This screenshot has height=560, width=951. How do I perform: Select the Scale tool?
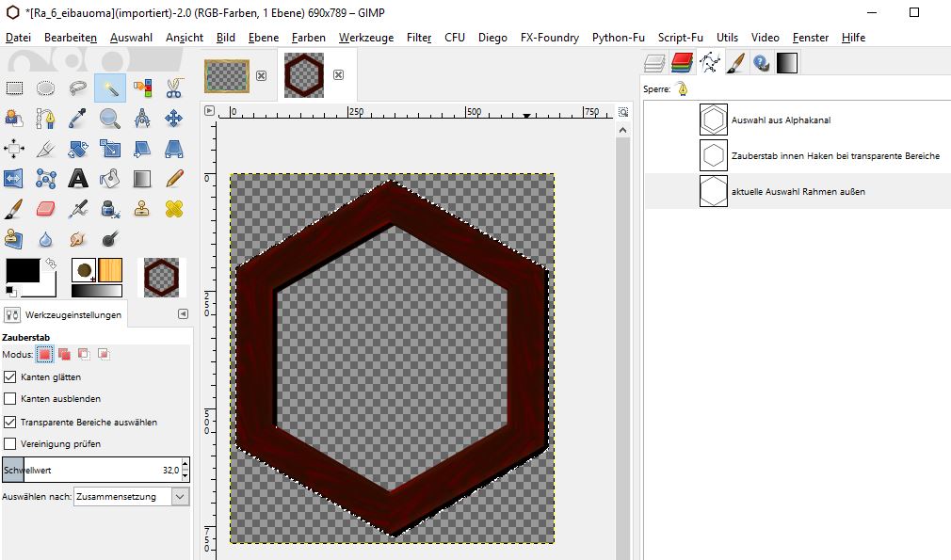(x=110, y=149)
